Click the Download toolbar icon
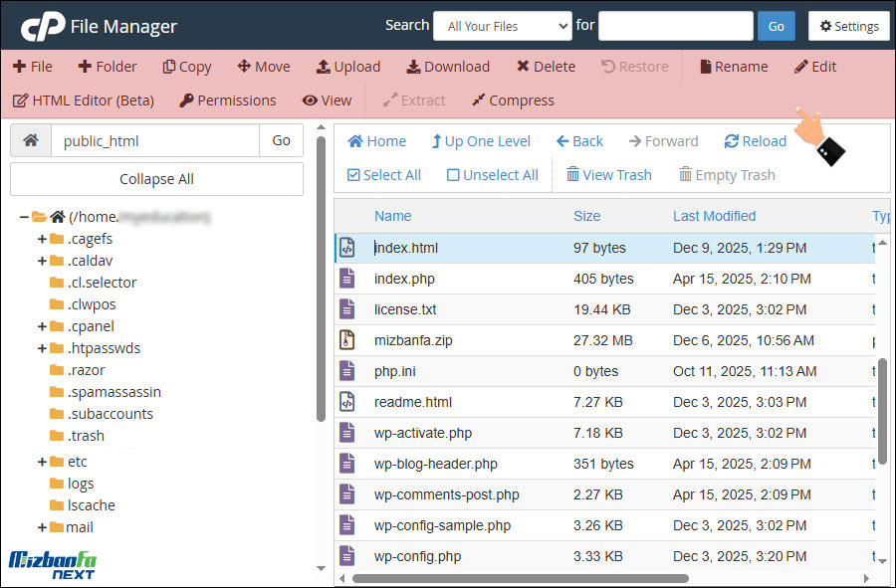The image size is (896, 588). coord(413,67)
